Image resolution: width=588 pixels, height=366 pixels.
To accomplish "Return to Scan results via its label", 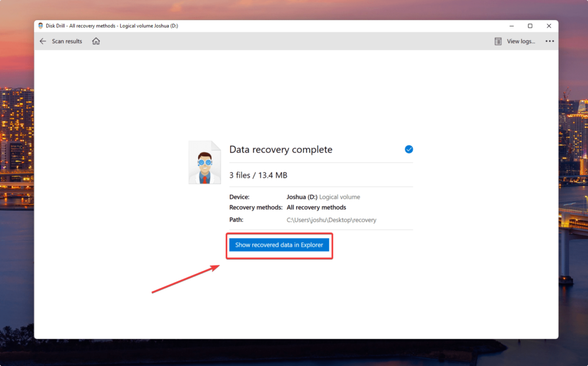I will pos(67,41).
